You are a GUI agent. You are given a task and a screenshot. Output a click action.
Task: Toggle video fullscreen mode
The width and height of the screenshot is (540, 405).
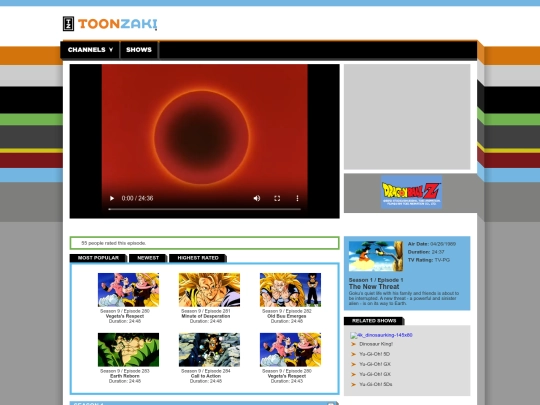click(x=277, y=198)
